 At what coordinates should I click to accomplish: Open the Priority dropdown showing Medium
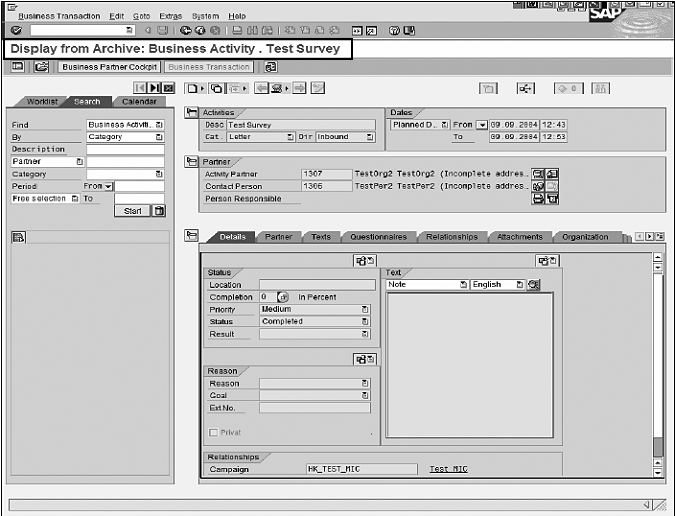pos(365,310)
